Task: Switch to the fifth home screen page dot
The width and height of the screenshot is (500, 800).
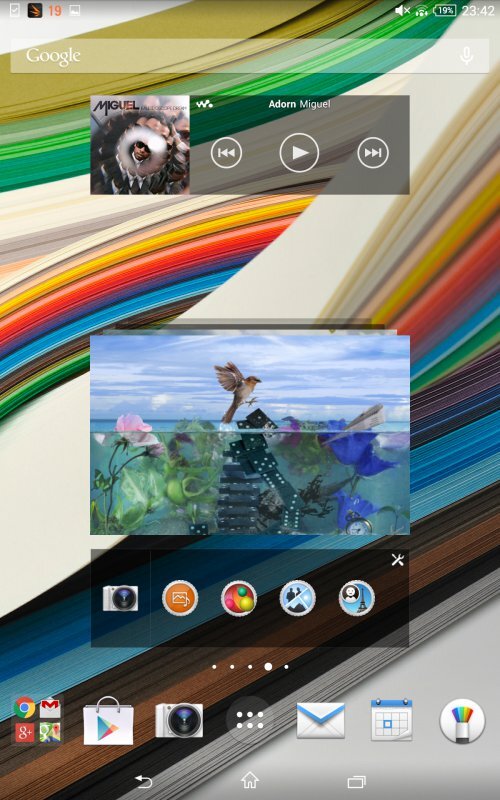Action: pos(286,666)
